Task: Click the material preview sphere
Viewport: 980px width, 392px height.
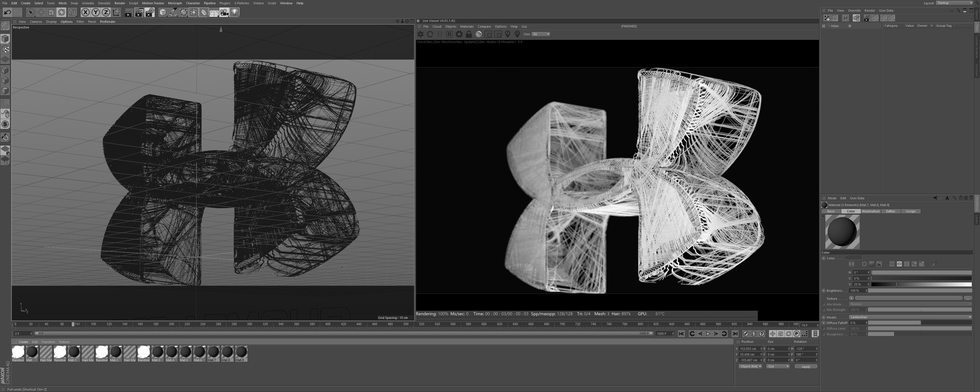Action: point(842,231)
